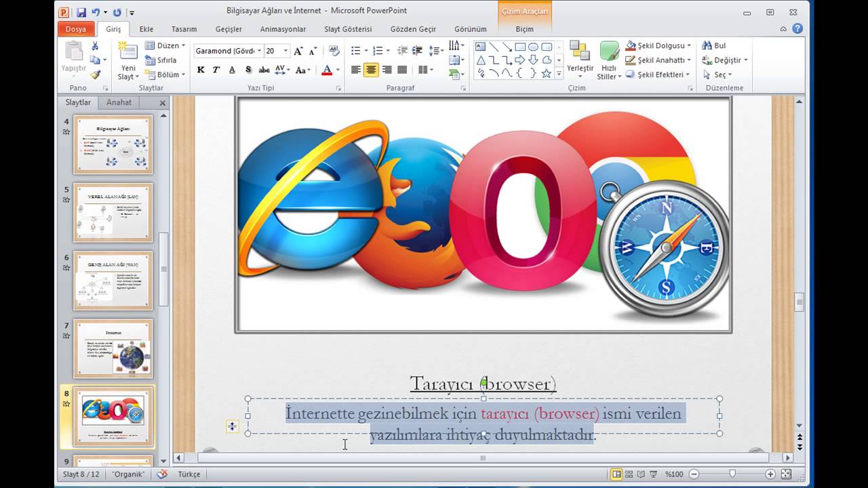Toggle center text alignment
Viewport: 868px width, 488px height.
[x=371, y=70]
